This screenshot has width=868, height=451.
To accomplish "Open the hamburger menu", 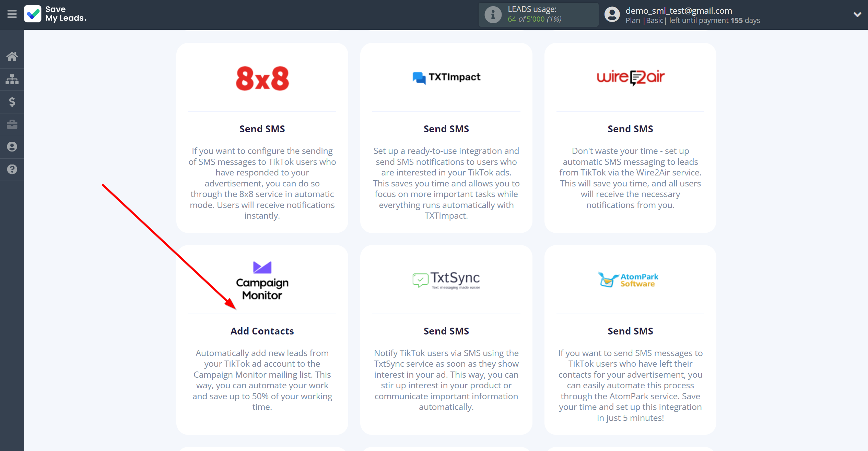I will click(x=12, y=14).
